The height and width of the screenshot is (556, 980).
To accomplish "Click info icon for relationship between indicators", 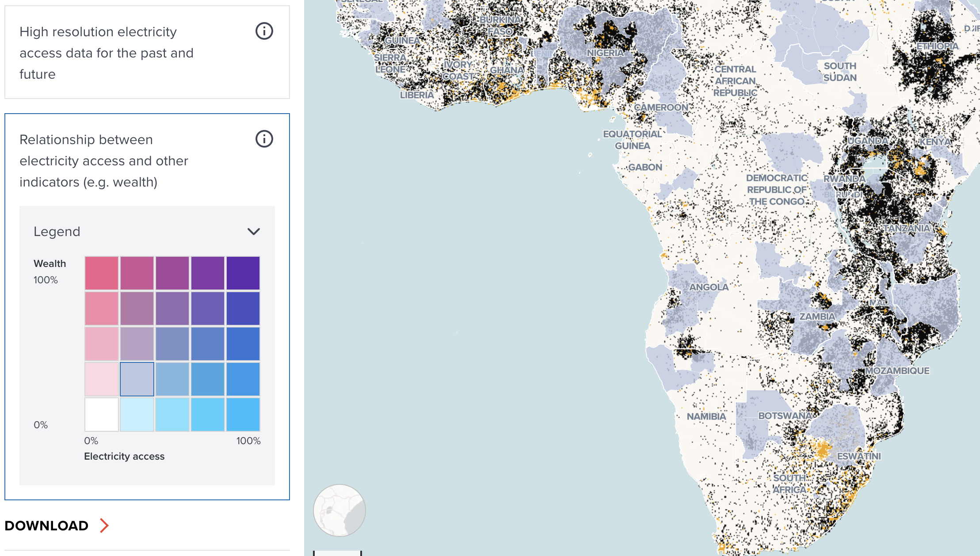I will pyautogui.click(x=264, y=139).
